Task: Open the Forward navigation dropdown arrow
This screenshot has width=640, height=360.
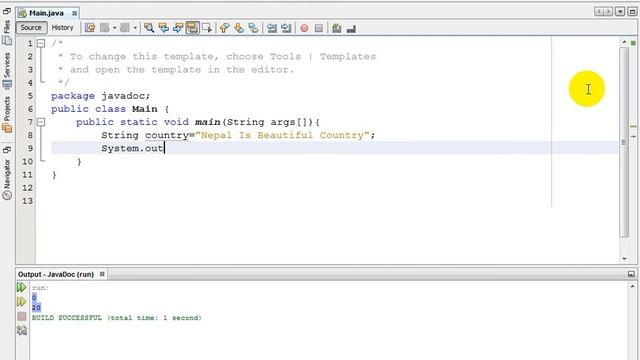Action: pyautogui.click(x=135, y=28)
